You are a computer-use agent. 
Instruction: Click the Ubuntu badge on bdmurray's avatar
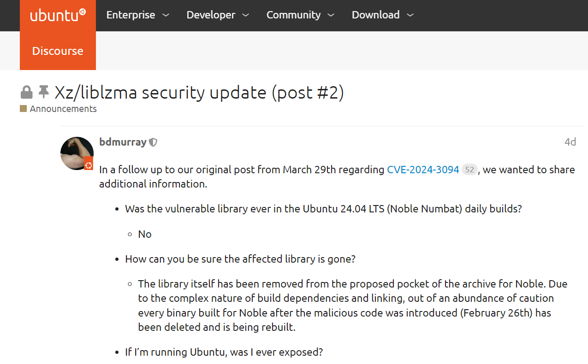[x=88, y=165]
